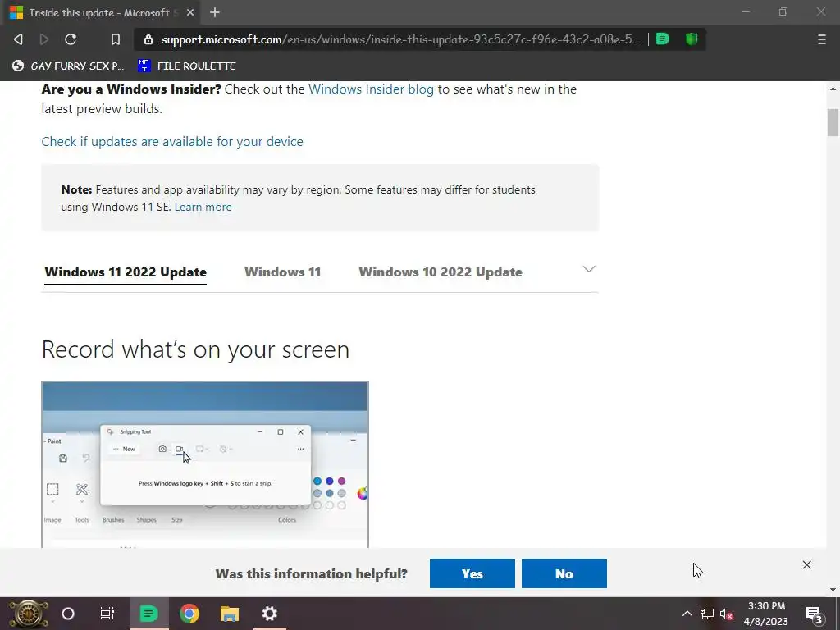Open the green shield icon
The height and width of the screenshot is (630, 840).
pyautogui.click(x=692, y=39)
